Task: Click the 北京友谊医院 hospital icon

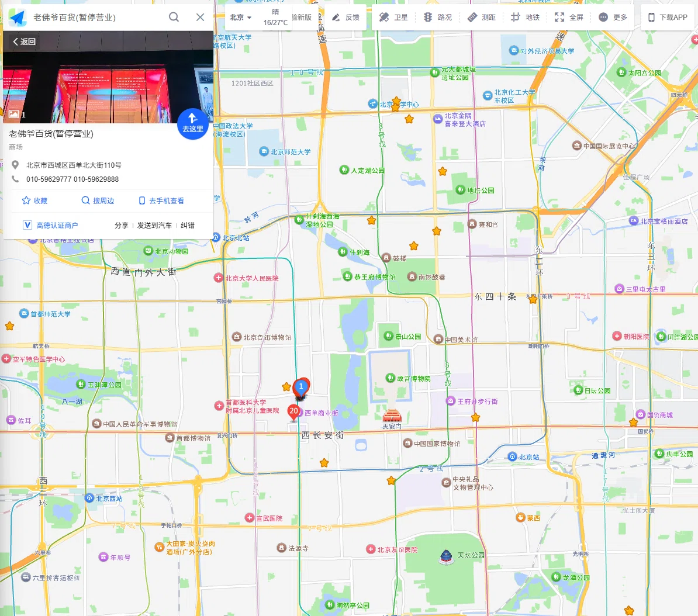Action: (371, 549)
